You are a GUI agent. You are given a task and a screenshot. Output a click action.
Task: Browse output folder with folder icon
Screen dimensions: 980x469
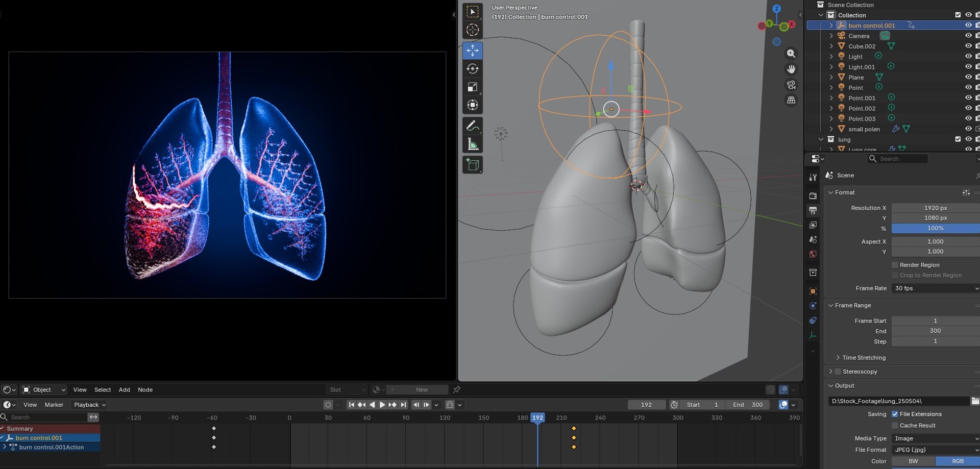(x=975, y=401)
